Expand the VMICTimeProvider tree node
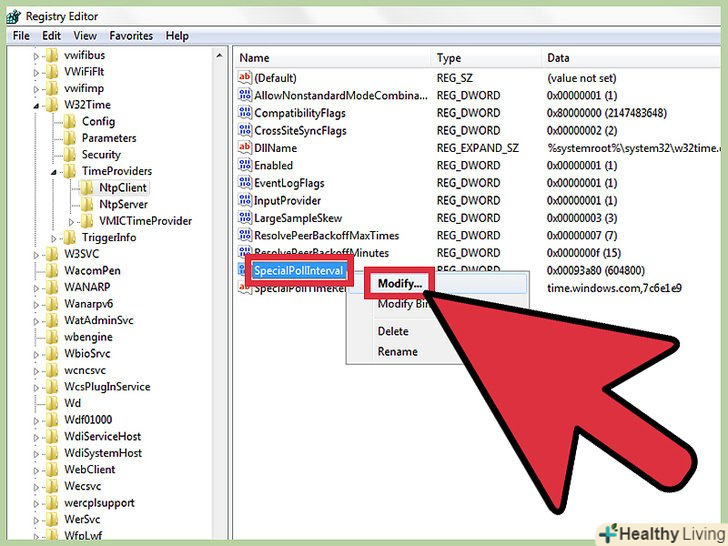Viewport: 728px width, 546px height. [71, 222]
